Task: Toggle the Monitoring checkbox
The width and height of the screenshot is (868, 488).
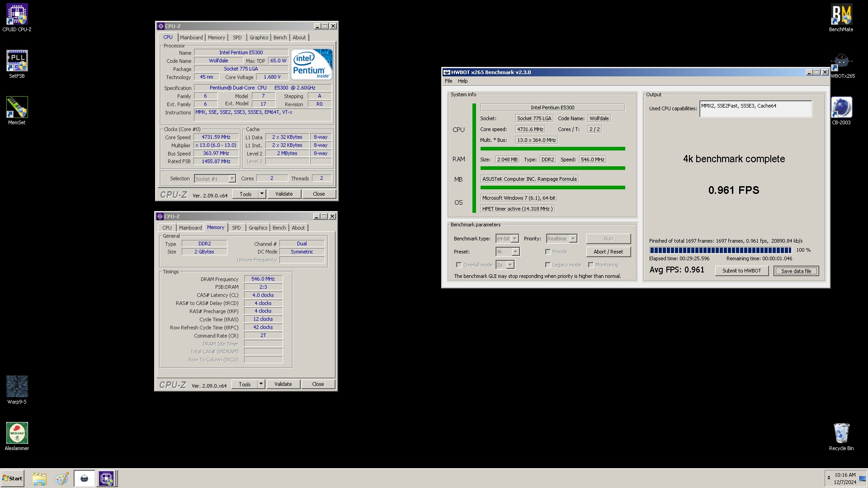Action: pos(591,265)
